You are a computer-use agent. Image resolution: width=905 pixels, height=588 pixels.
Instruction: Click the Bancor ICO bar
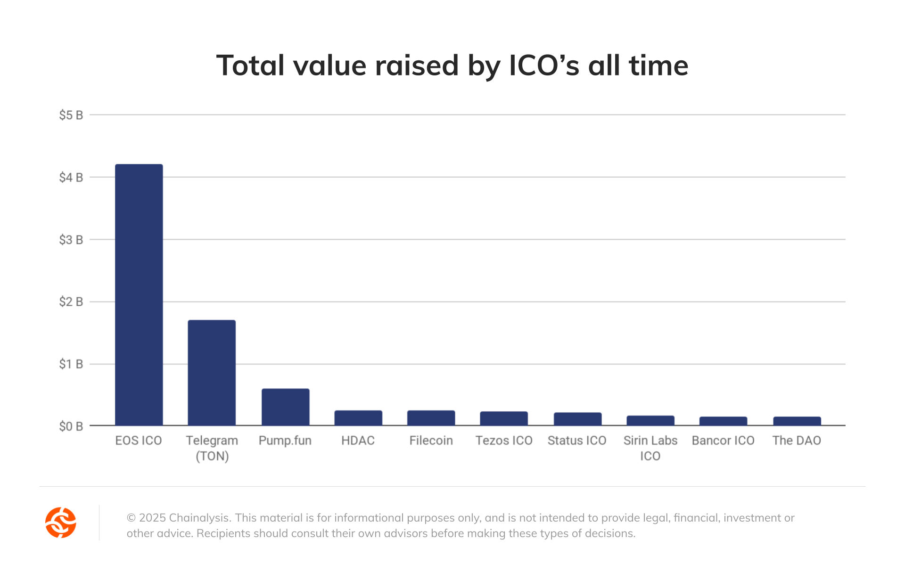coord(723,421)
